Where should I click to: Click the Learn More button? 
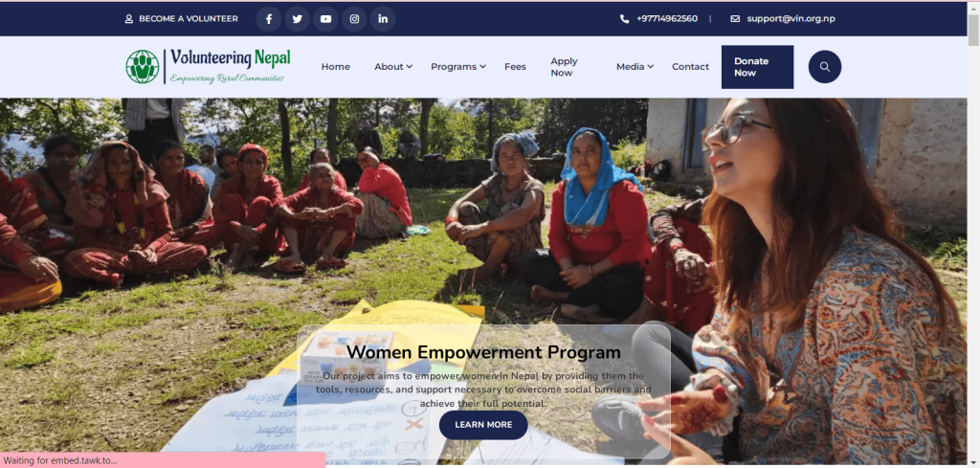pos(483,425)
